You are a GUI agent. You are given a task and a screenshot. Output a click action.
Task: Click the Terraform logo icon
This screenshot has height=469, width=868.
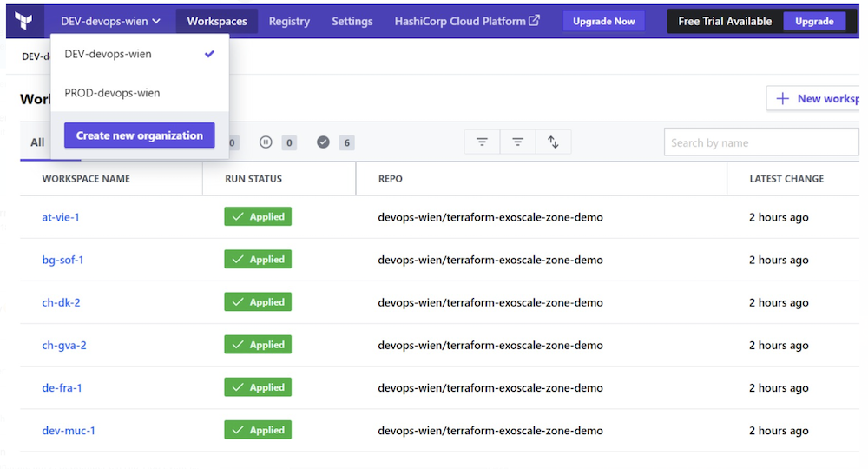click(x=23, y=21)
